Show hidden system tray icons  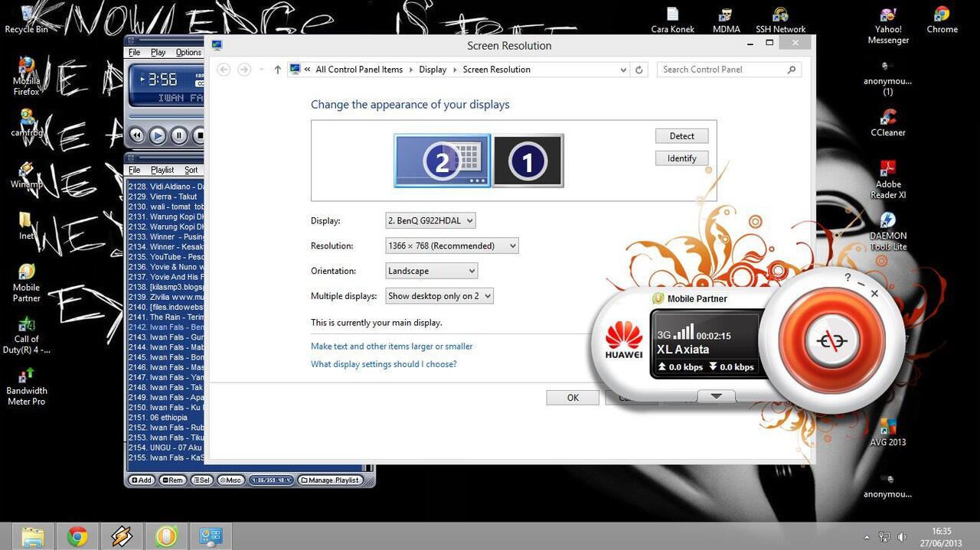(867, 537)
